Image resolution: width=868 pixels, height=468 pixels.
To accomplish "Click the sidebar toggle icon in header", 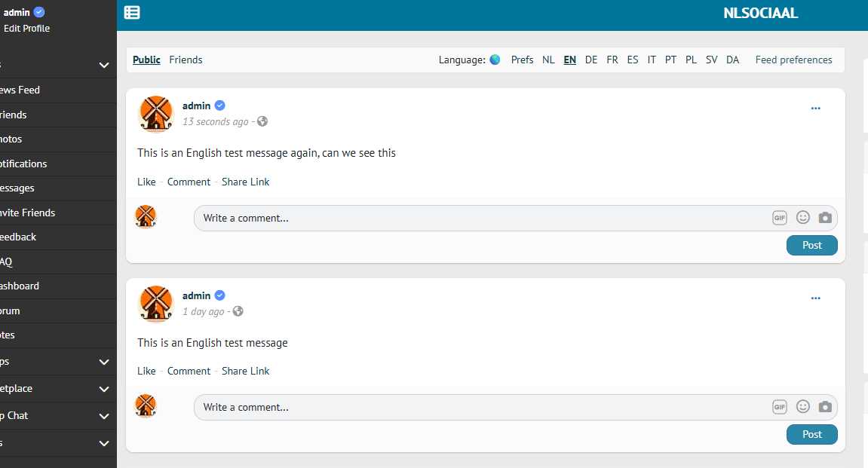I will (x=132, y=12).
